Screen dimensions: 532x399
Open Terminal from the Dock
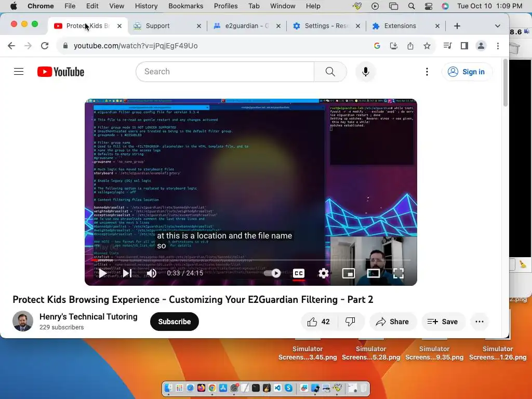(x=256, y=388)
